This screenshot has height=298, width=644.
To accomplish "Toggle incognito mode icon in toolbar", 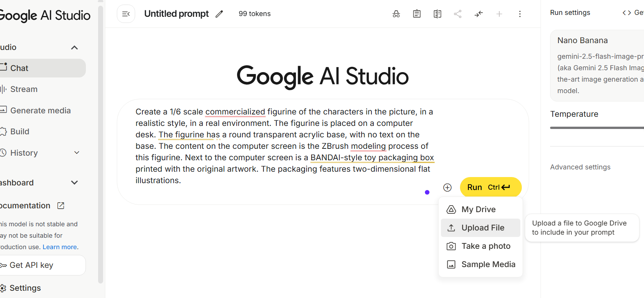I will (x=396, y=14).
